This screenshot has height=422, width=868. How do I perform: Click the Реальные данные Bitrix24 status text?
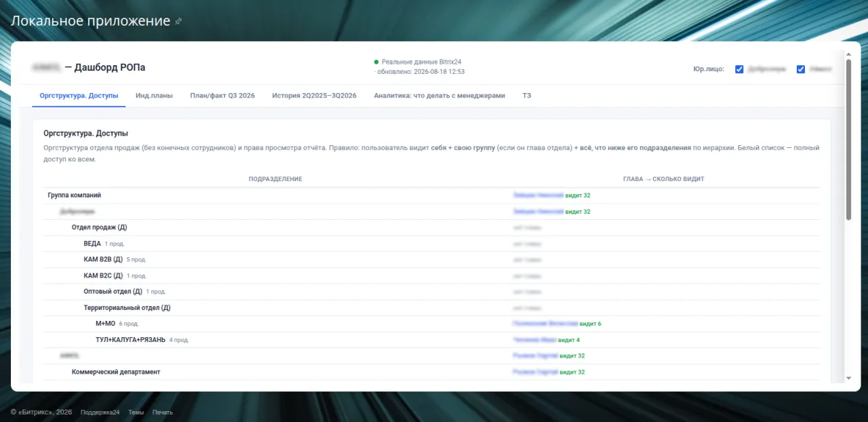pyautogui.click(x=421, y=62)
